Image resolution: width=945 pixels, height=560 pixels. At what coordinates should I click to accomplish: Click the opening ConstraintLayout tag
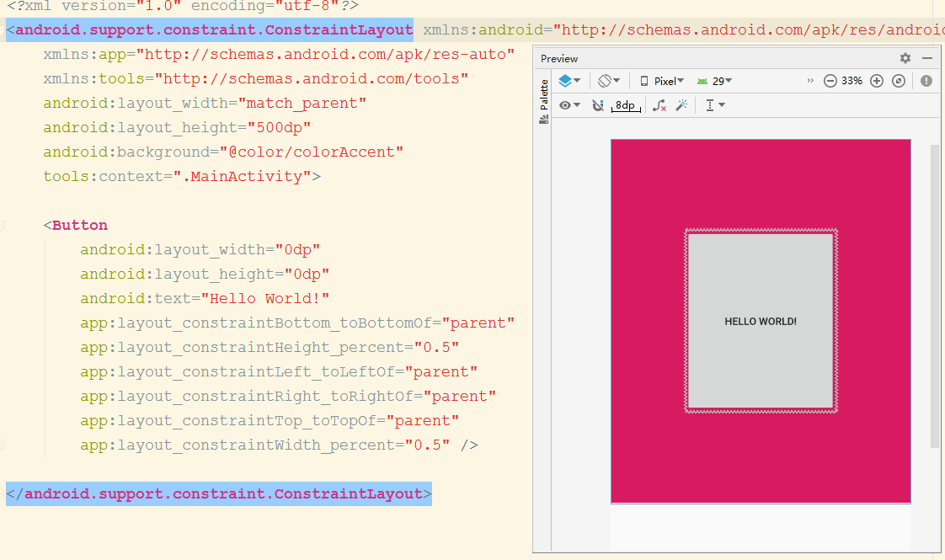tap(210, 29)
